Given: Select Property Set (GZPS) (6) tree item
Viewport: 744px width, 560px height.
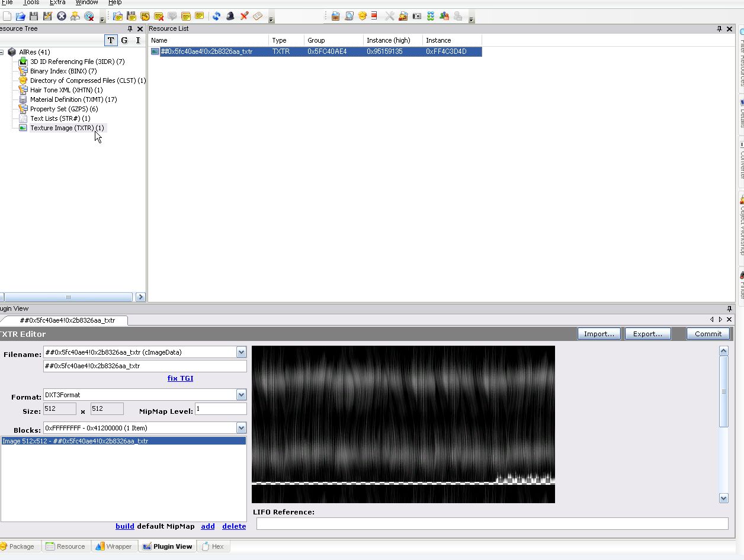Looking at the screenshot, I should tap(64, 109).
